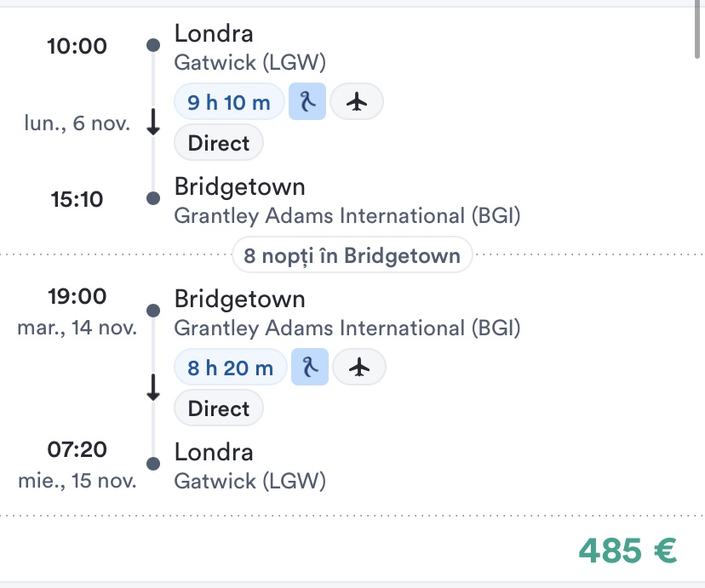Click the Londra departure city at 10:00
Viewport: 705px width, 588px height.
coord(214,34)
